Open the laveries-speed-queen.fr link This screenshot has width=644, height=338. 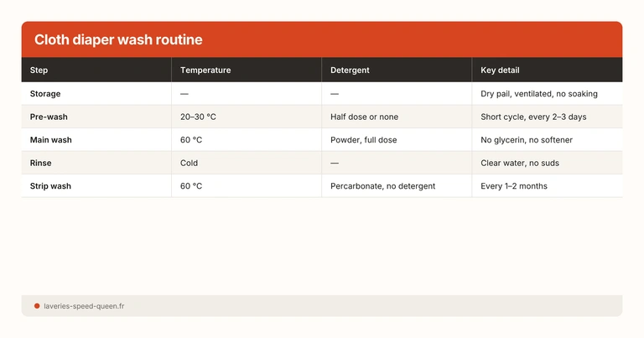[x=84, y=306]
